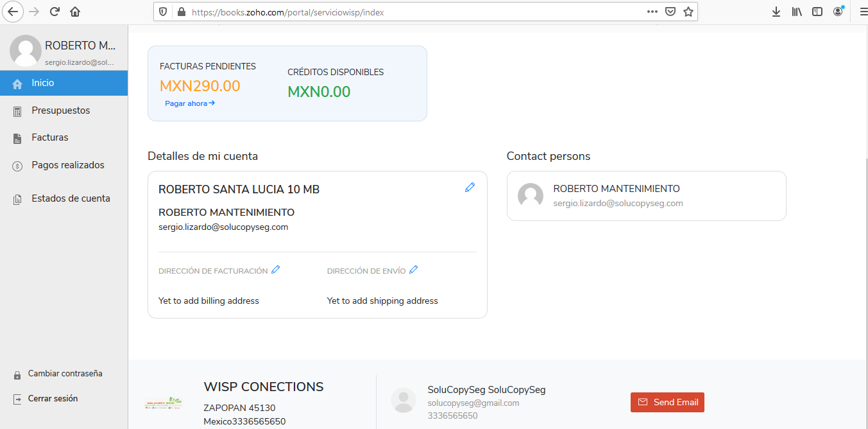The height and width of the screenshot is (429, 868).
Task: Open the Inicio section in sidebar
Action: (43, 83)
